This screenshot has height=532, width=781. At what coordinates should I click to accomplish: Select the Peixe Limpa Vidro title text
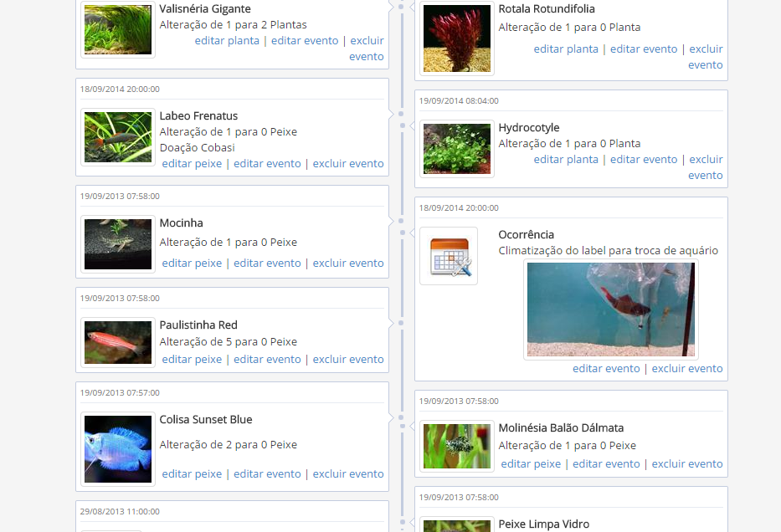click(x=544, y=524)
